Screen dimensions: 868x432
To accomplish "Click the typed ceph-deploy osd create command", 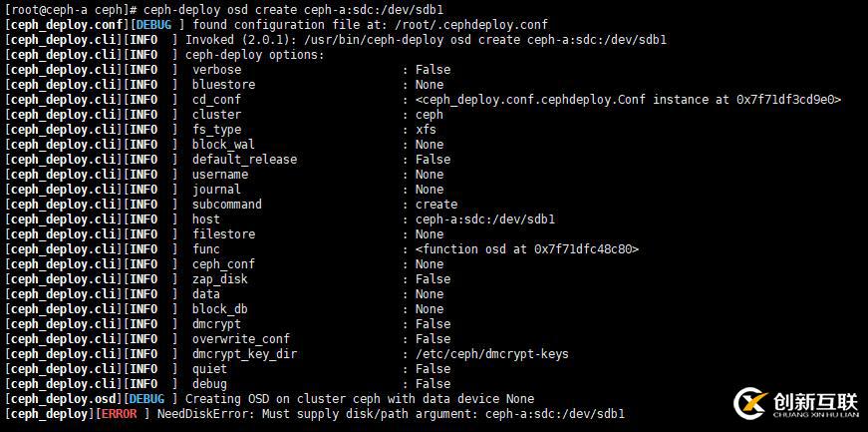I will click(x=293, y=9).
